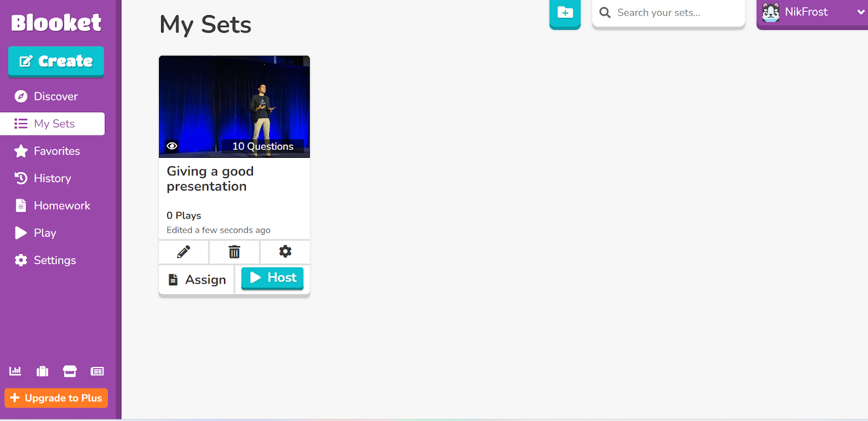This screenshot has height=421, width=868.
Task: Open History in the sidebar
Action: coord(53,178)
